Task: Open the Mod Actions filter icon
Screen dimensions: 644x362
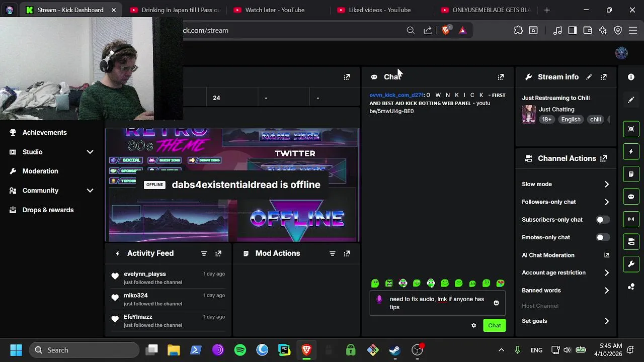Action: coord(332,253)
